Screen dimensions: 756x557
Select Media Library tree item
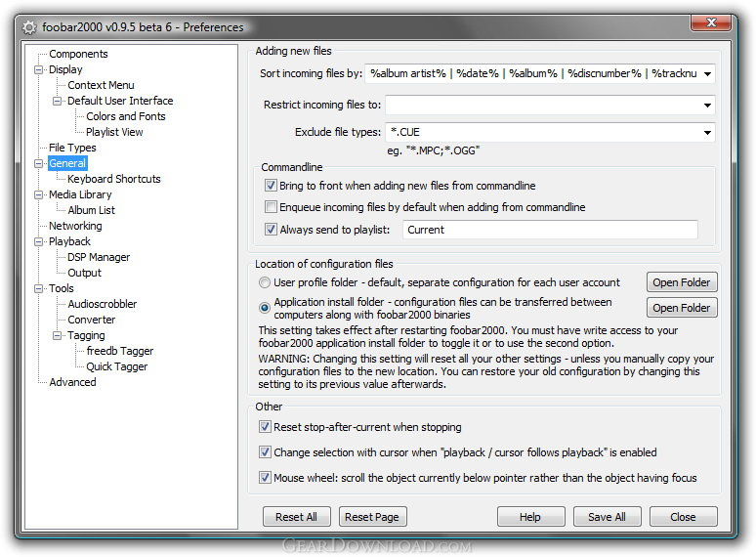[x=80, y=194]
